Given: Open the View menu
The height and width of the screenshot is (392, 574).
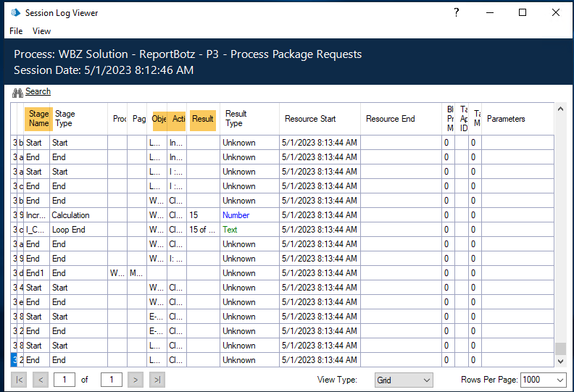Looking at the screenshot, I should click(x=41, y=31).
